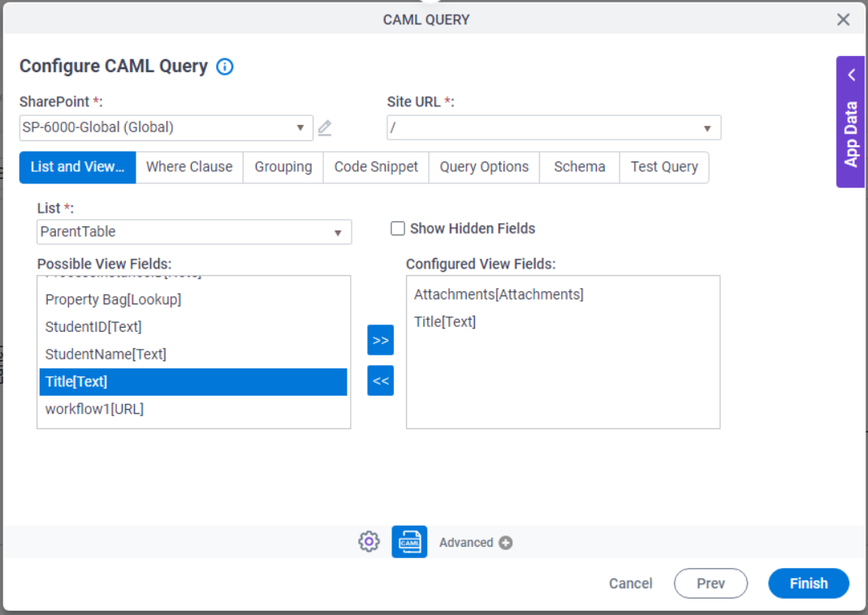Open the Site URL dropdown
This screenshot has width=868, height=615.
(x=553, y=127)
